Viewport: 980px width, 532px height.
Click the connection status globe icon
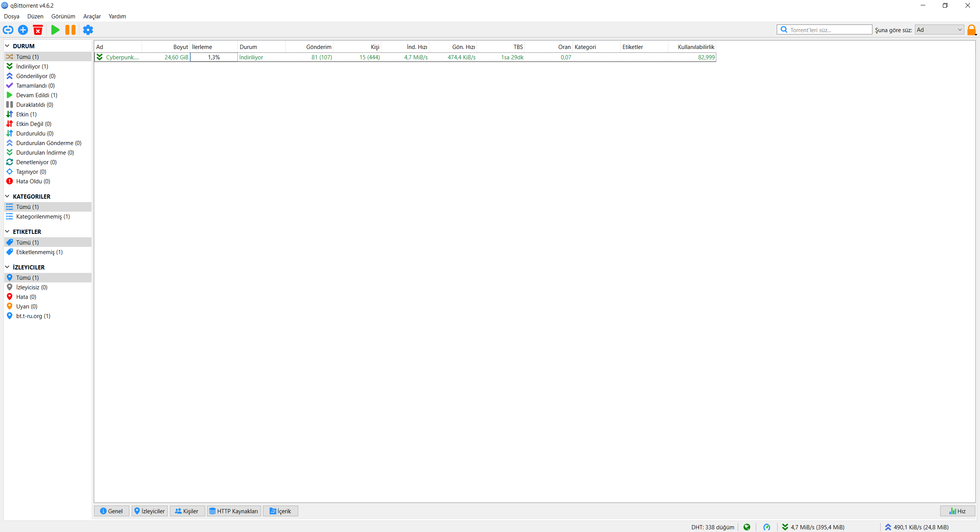pyautogui.click(x=746, y=527)
